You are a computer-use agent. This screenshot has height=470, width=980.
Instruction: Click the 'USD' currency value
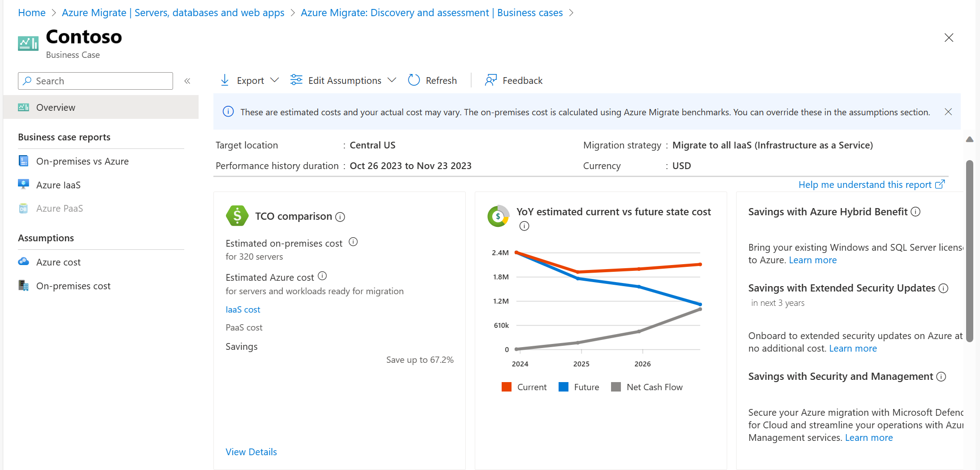[x=681, y=166]
